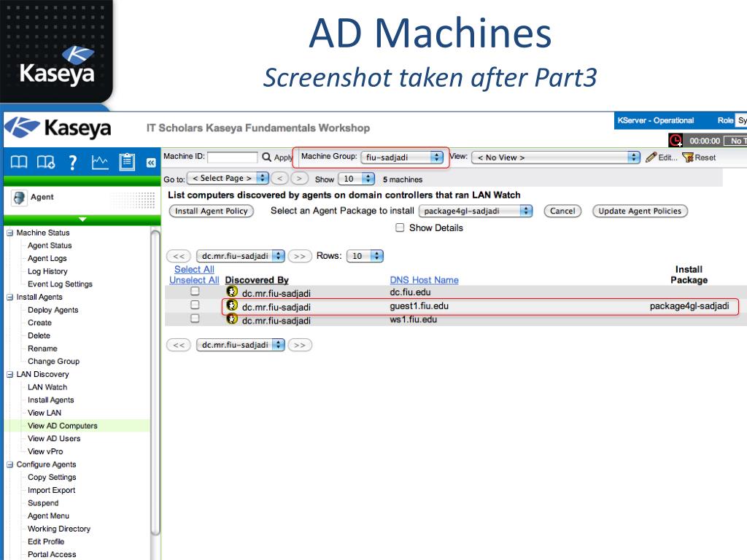This screenshot has height=560, width=747.
Task: Open Event Log Settings in the navigation
Action: tap(60, 284)
